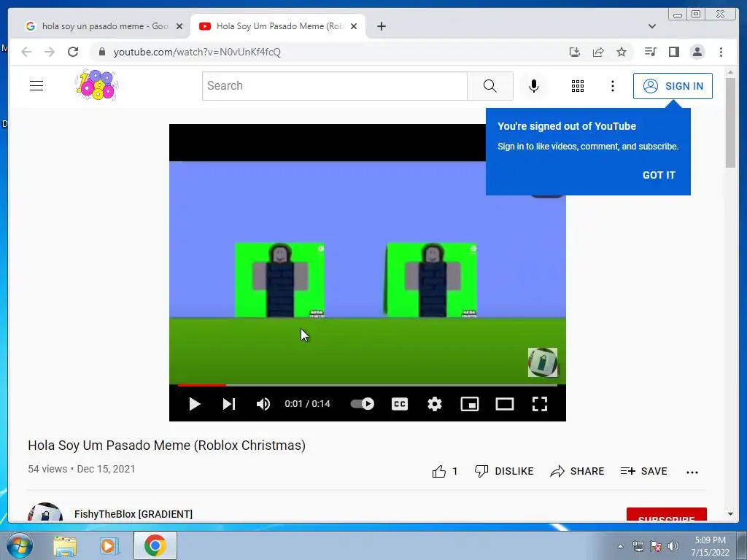The width and height of the screenshot is (747, 560).
Task: Toggle the autoplay switch
Action: click(362, 404)
